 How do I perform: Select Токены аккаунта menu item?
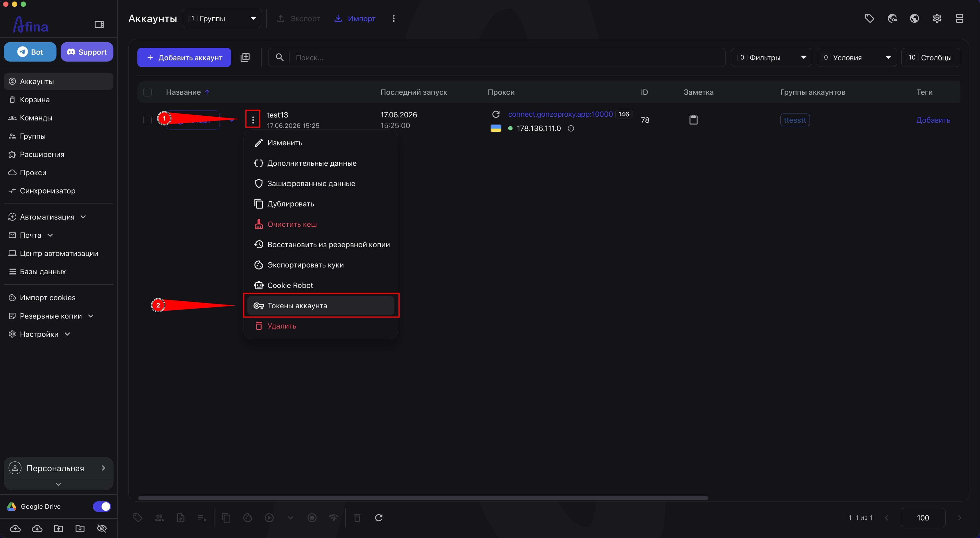click(320, 305)
